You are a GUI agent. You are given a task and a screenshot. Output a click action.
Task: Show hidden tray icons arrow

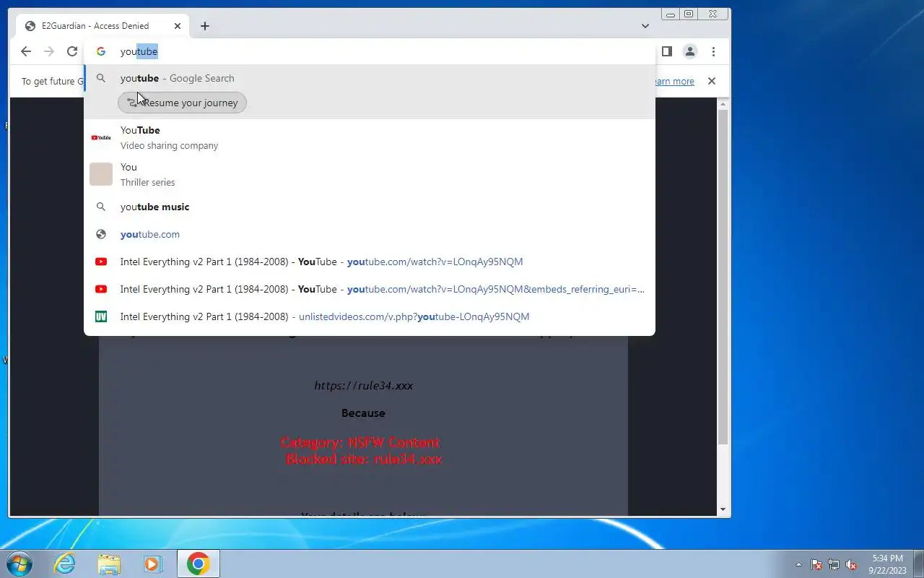[798, 564]
